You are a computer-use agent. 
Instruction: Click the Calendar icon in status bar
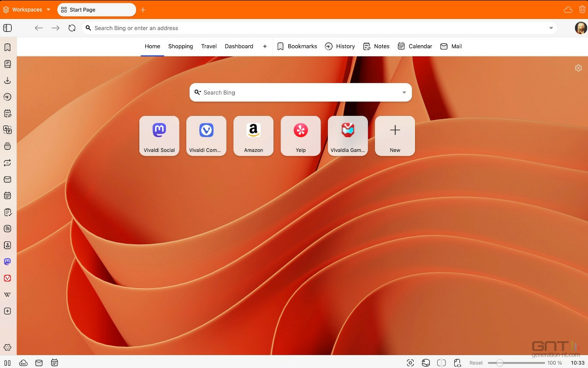54,363
